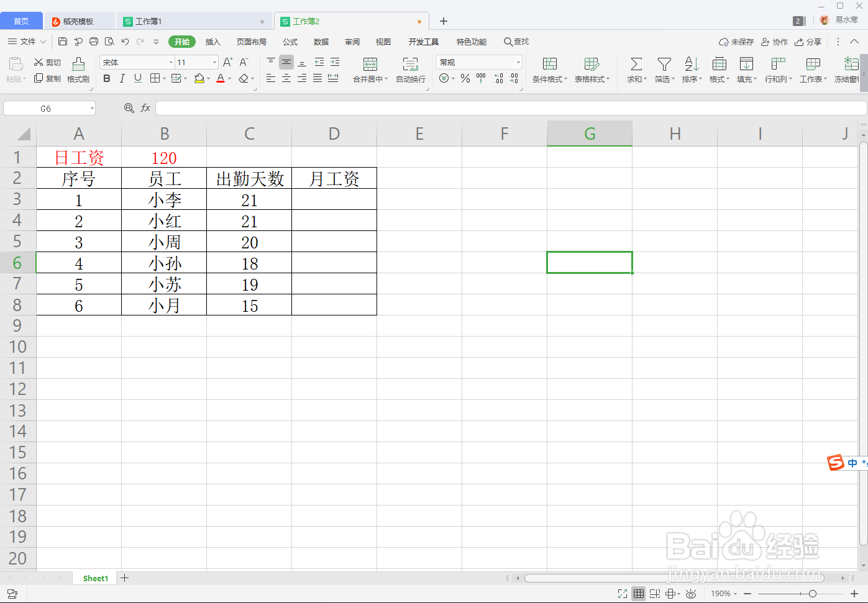Viewport: 868px width, 603px height.
Task: Switch to the 页面布局 ribbon tab
Action: [x=251, y=42]
